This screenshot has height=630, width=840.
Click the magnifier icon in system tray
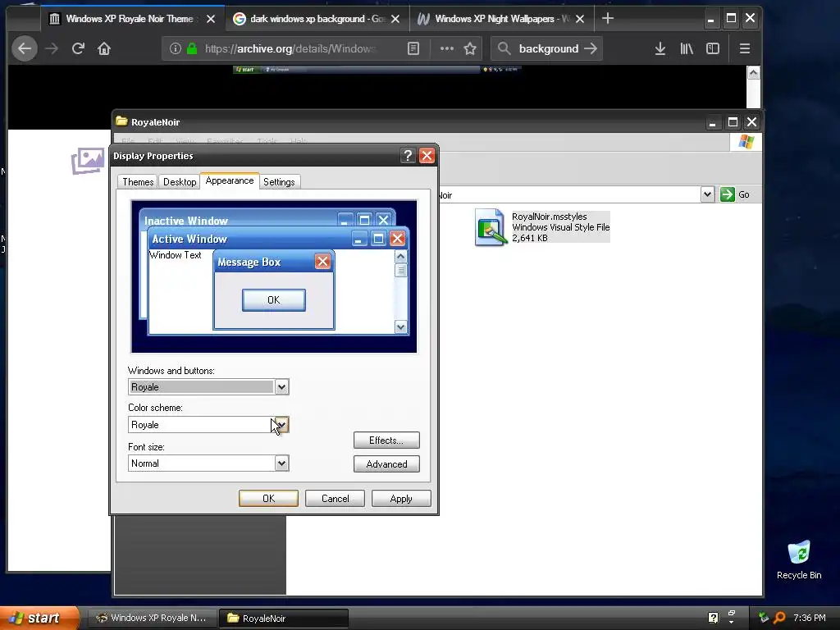779,618
